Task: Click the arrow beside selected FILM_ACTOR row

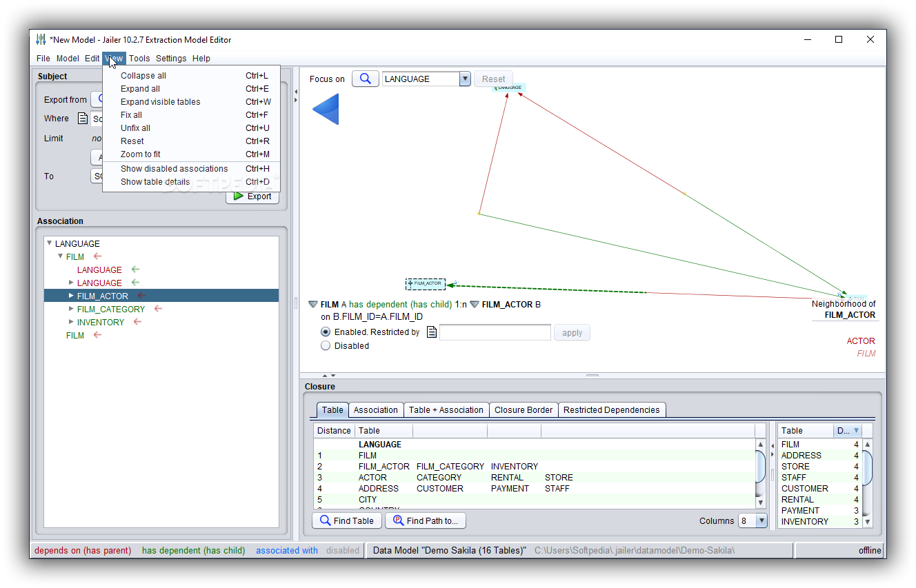Action: 141,296
